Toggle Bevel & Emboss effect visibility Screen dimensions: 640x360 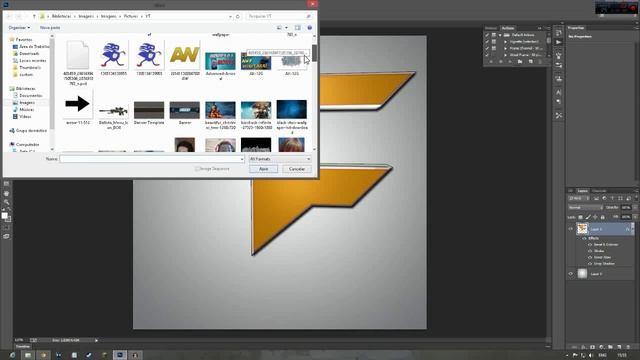pos(590,244)
